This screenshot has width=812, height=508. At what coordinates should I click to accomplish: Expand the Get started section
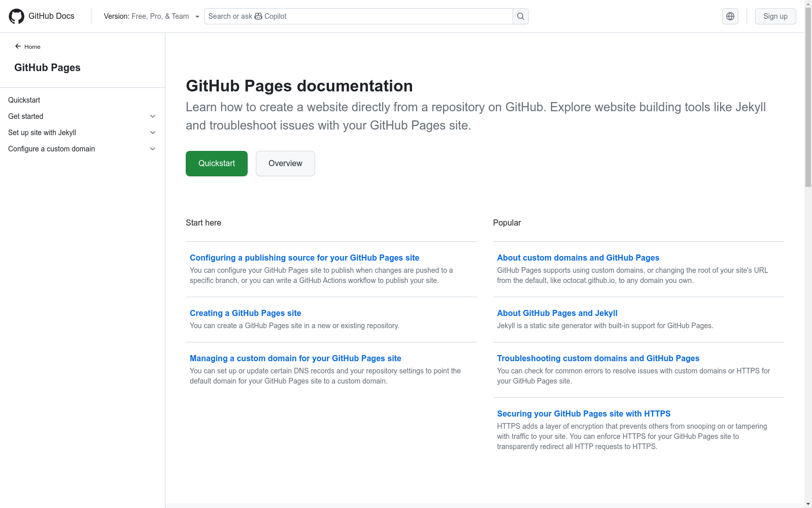click(153, 116)
